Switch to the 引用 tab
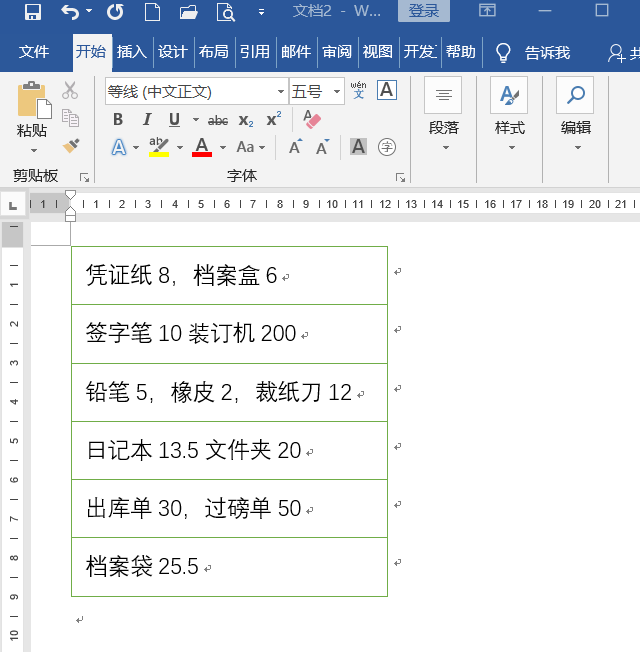The image size is (640, 652). (255, 52)
